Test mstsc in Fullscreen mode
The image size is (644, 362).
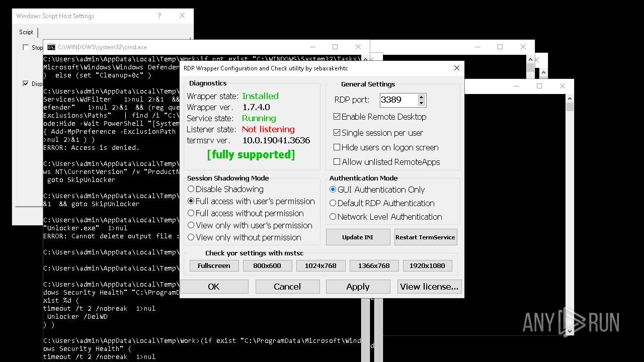214,265
